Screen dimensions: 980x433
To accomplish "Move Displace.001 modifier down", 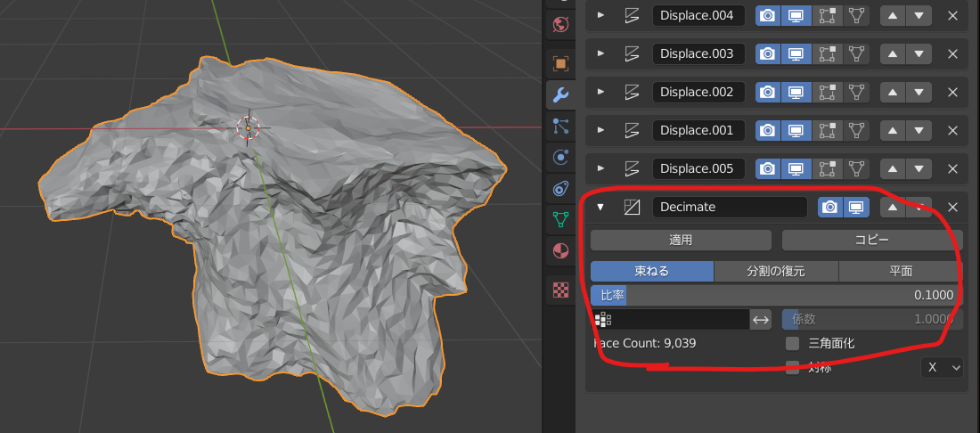I will pos(919,131).
